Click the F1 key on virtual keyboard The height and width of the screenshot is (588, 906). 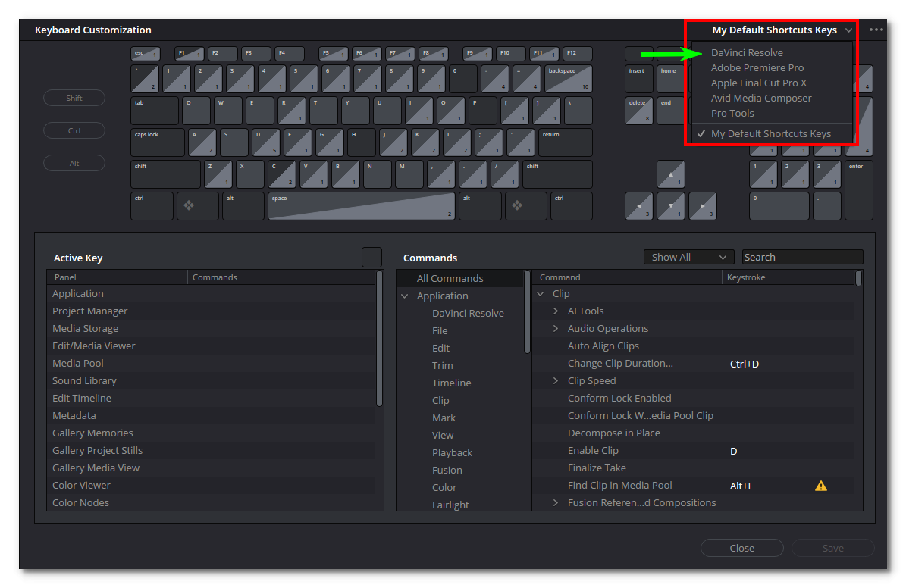(189, 54)
